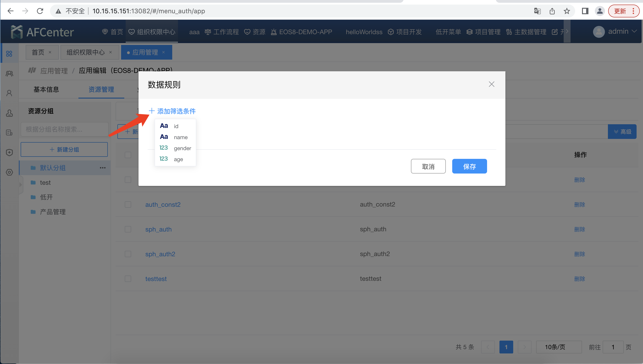Click the shield-plus icon in the sidebar
Screen dimensions: 643x364
coord(9,152)
